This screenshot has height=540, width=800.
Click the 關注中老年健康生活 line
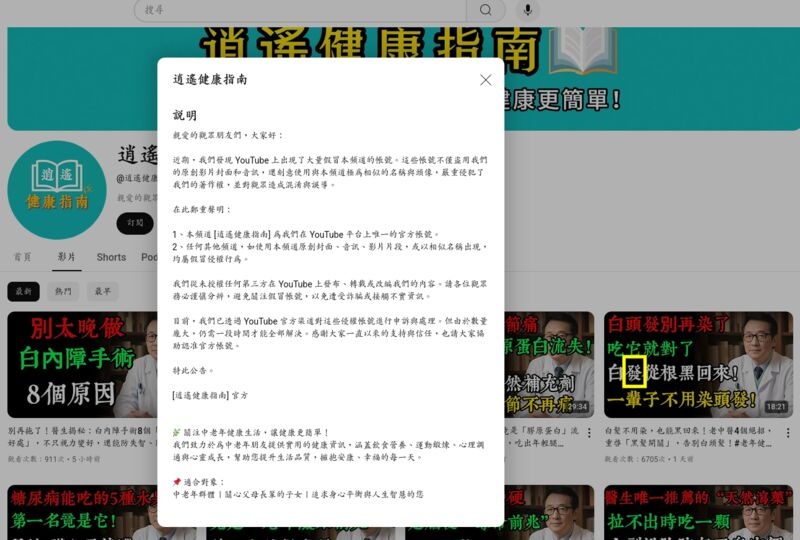click(x=251, y=432)
